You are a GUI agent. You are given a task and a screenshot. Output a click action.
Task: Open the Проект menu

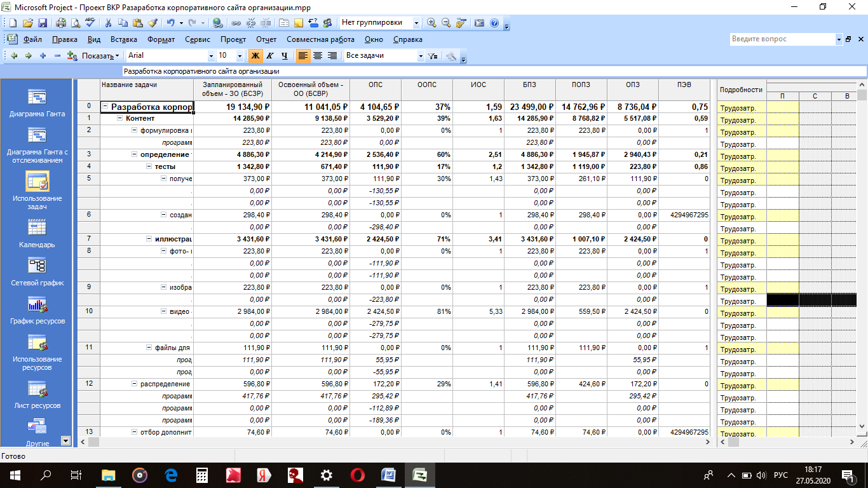click(x=233, y=39)
